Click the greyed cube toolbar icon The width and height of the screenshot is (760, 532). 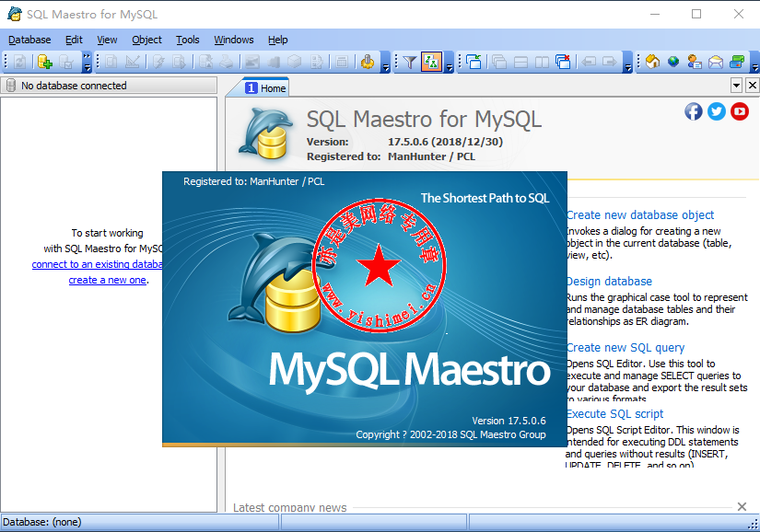294,62
